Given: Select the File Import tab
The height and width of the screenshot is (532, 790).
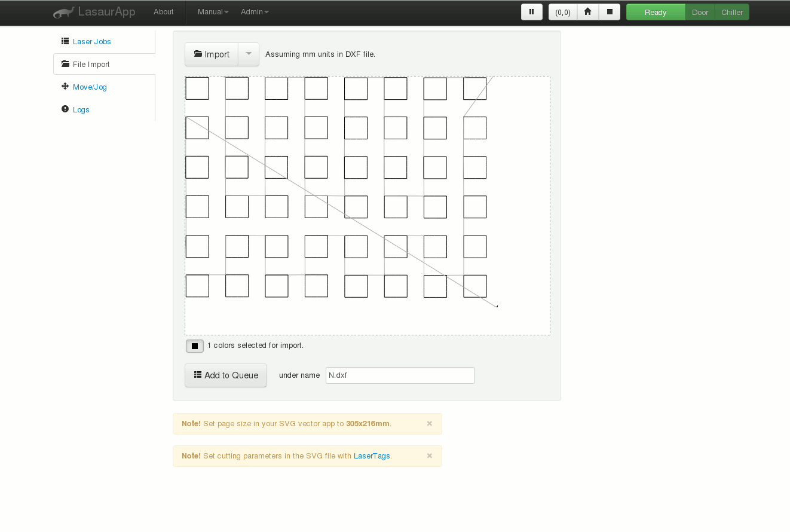Looking at the screenshot, I should [x=104, y=65].
